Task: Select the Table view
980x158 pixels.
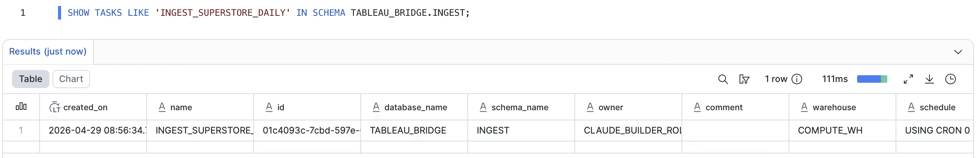Action: coord(31,79)
